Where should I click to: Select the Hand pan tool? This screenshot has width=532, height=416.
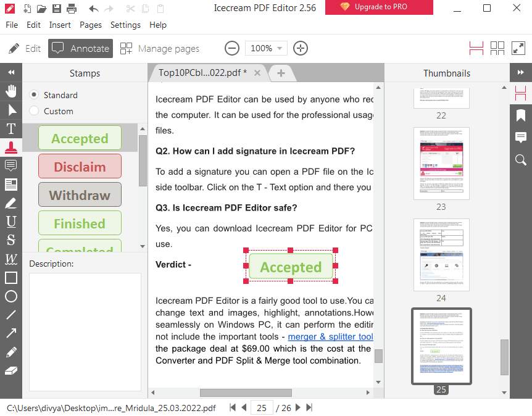tap(11, 91)
